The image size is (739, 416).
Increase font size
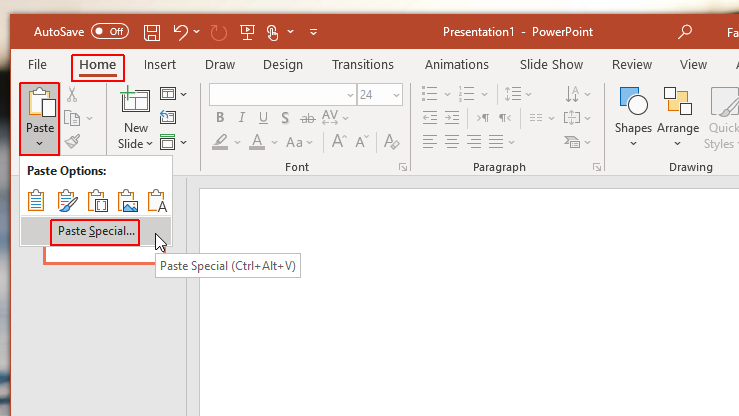(x=339, y=141)
